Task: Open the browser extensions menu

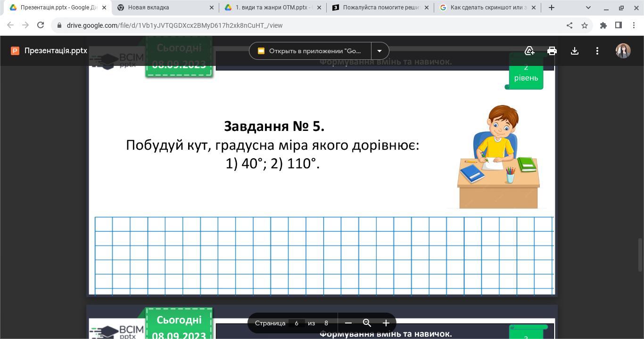Action: 603,25
